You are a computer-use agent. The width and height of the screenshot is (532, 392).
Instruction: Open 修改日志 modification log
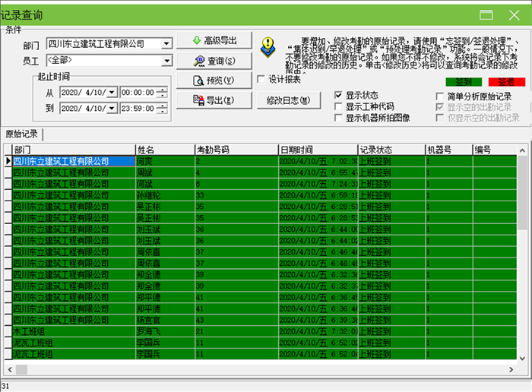coord(288,100)
